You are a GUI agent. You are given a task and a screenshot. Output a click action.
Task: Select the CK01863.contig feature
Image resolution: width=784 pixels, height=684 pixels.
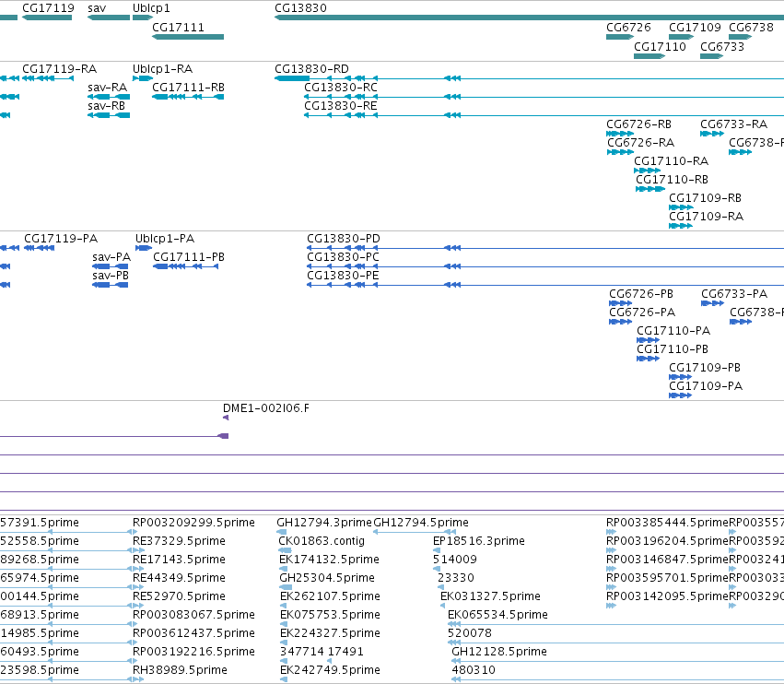pyautogui.click(x=322, y=541)
